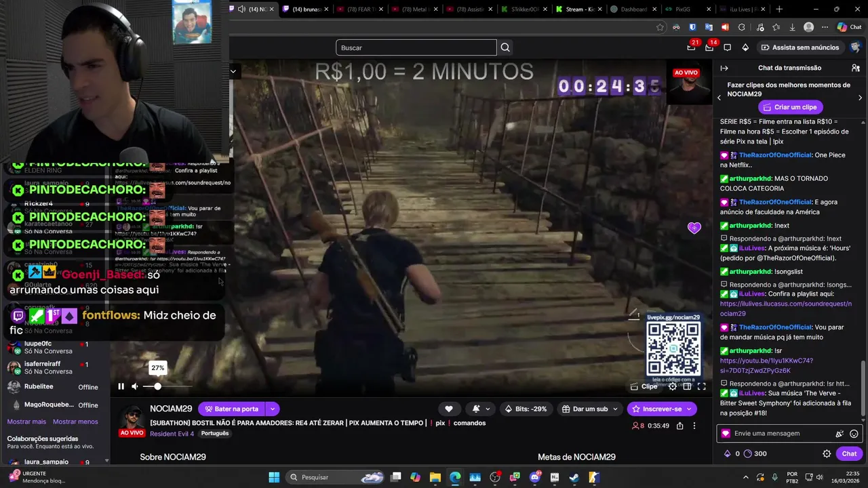868x488 pixels.
Task: Open the youtu.be link in chat
Action: point(766,365)
